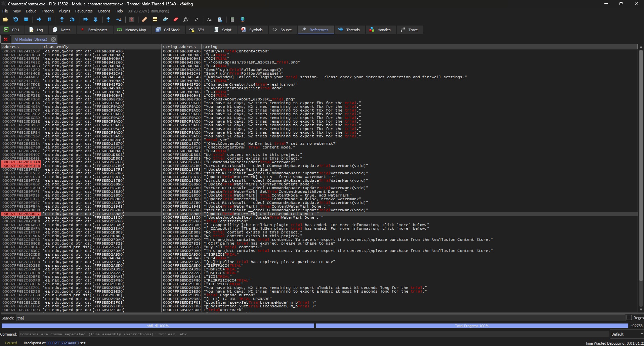Close the All Modules (Strings) tab
644x346 pixels.
point(53,39)
